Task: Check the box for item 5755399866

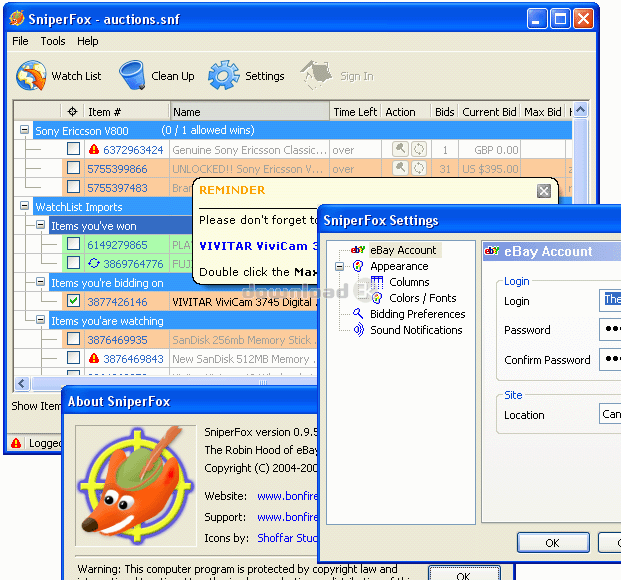Action: point(73,168)
